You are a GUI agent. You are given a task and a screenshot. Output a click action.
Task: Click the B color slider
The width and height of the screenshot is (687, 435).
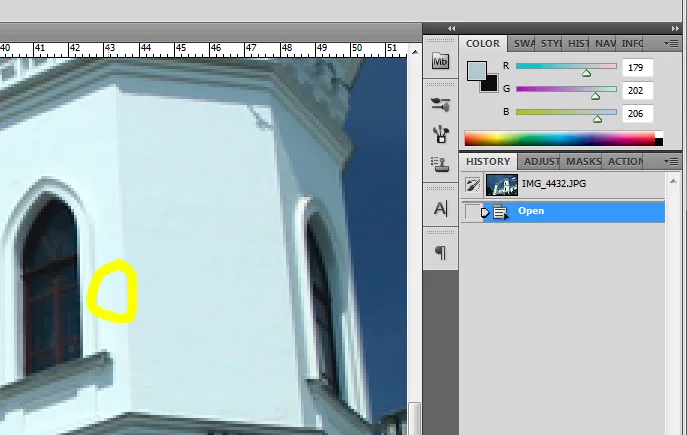pyautogui.click(x=566, y=112)
